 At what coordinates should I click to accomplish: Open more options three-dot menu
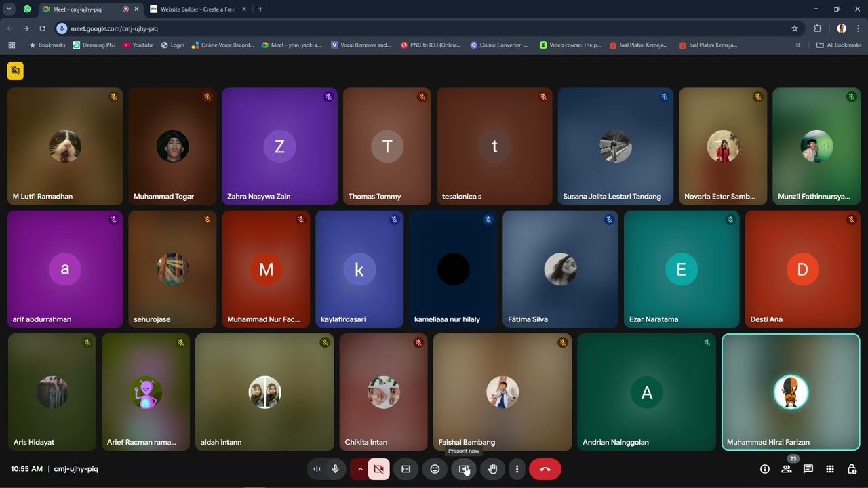pos(517,469)
